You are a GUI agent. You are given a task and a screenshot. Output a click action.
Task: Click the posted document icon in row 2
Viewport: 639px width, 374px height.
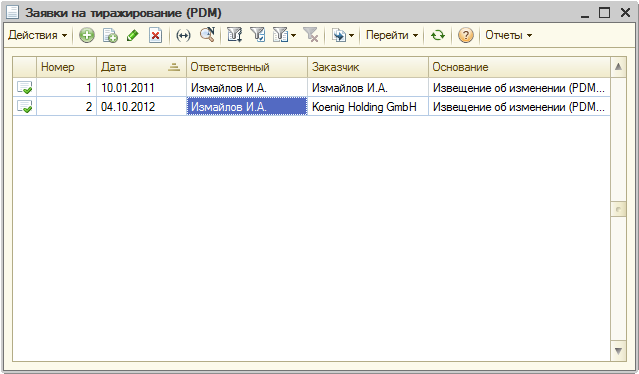[24, 107]
